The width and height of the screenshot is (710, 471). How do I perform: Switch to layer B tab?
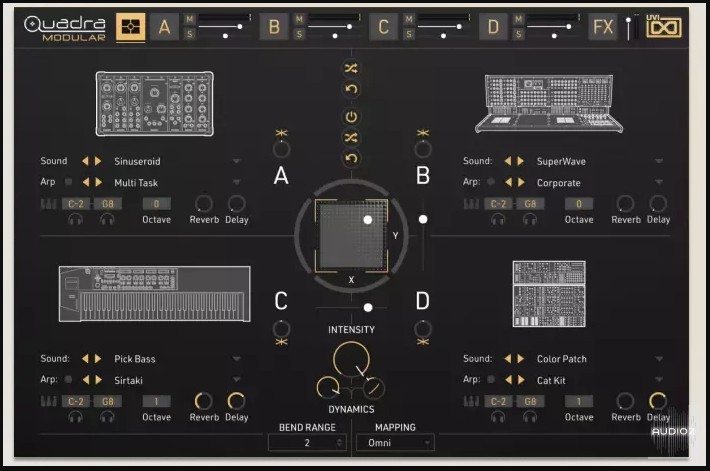tap(274, 27)
